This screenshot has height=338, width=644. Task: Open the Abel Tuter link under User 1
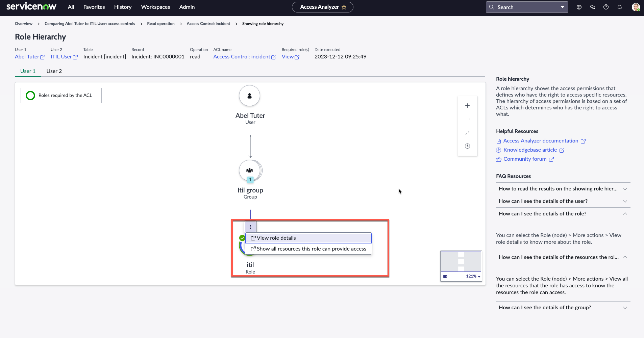point(30,57)
